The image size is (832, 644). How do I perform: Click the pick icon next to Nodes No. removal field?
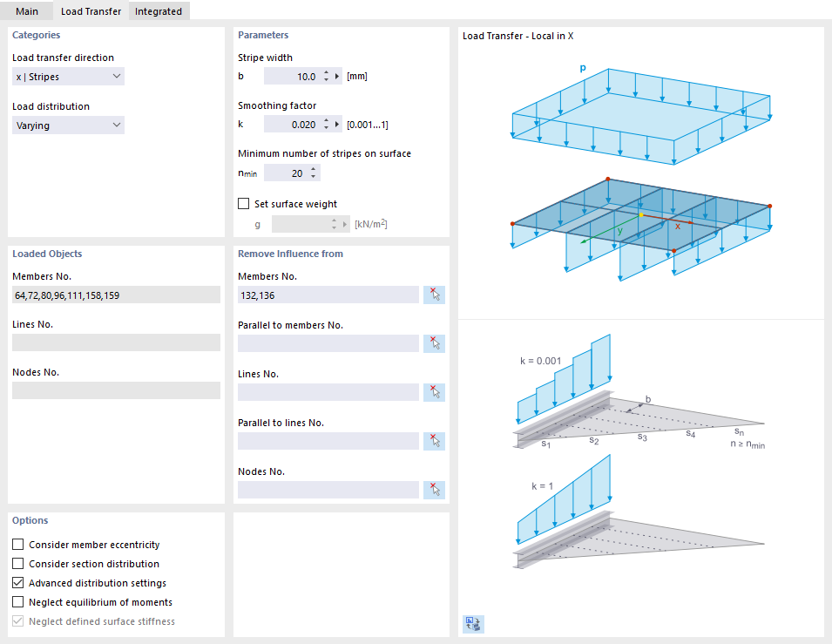pos(434,490)
